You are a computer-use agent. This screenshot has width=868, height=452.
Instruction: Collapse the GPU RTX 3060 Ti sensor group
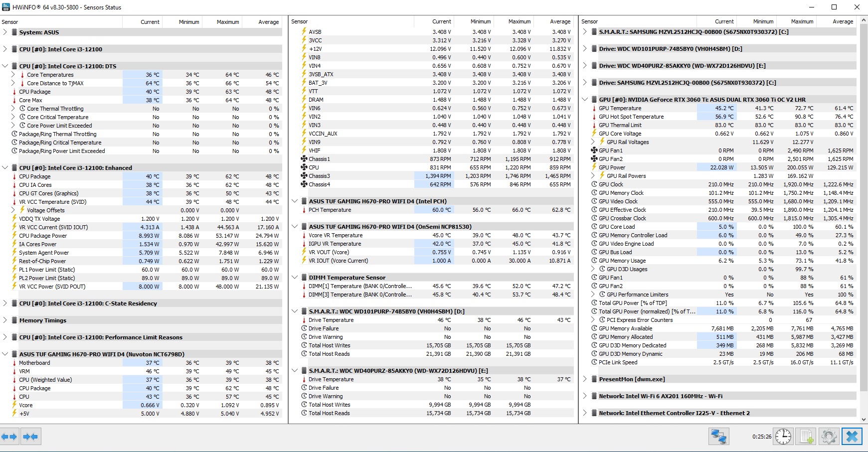coord(585,100)
